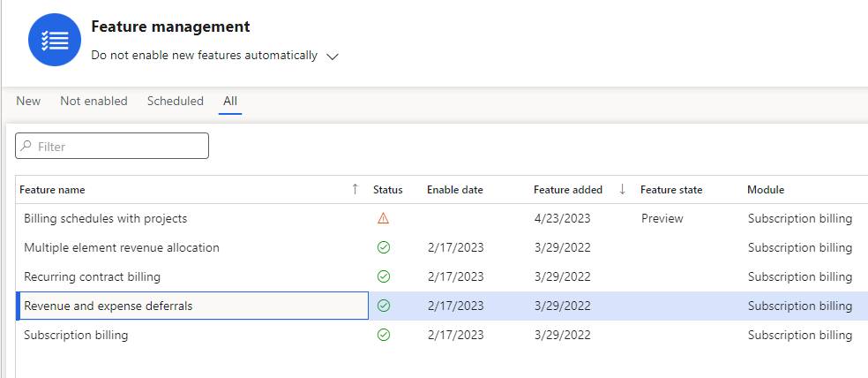Click the Feature management list icon
The width and height of the screenshot is (868, 378).
coord(55,40)
